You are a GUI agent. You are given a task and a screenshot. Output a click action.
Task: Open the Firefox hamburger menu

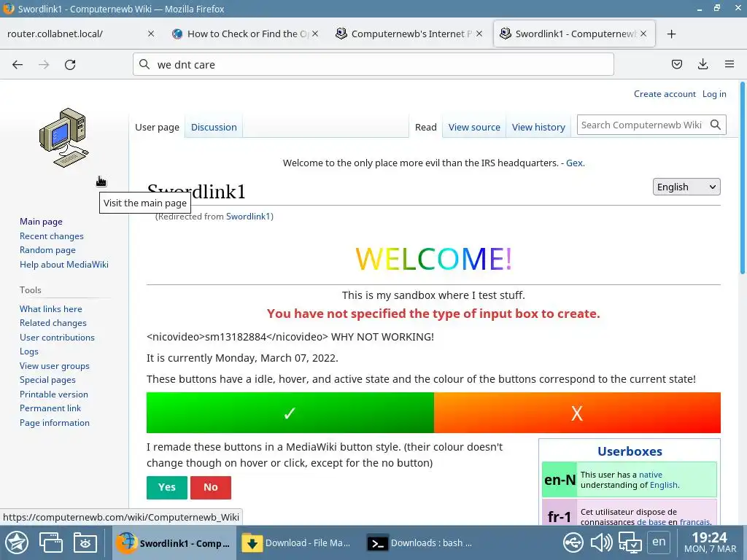click(729, 64)
